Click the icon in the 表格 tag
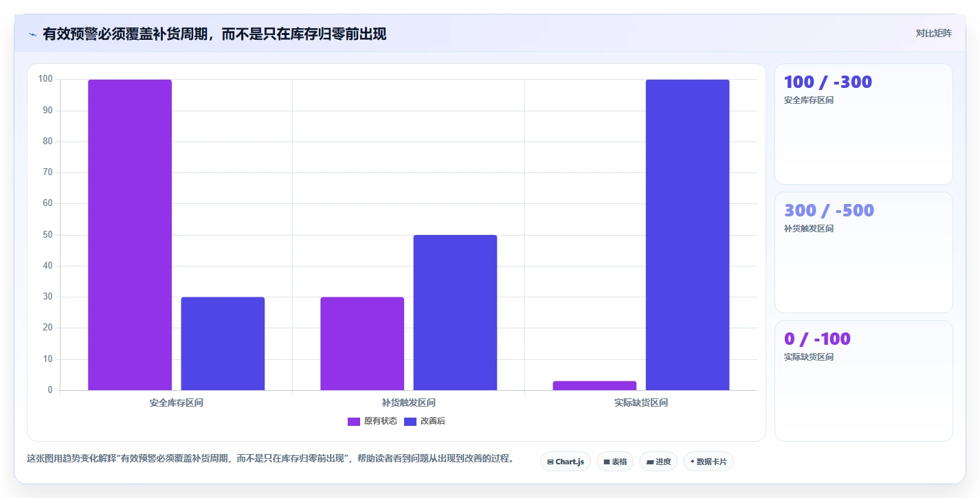This screenshot has width=980, height=498. 607,462
